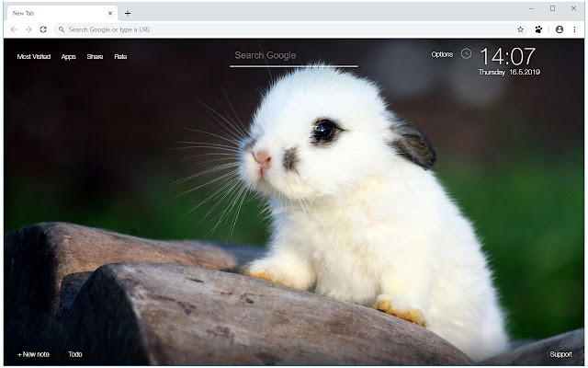The width and height of the screenshot is (588, 368).
Task: Maximize the browser window
Action: 552,8
